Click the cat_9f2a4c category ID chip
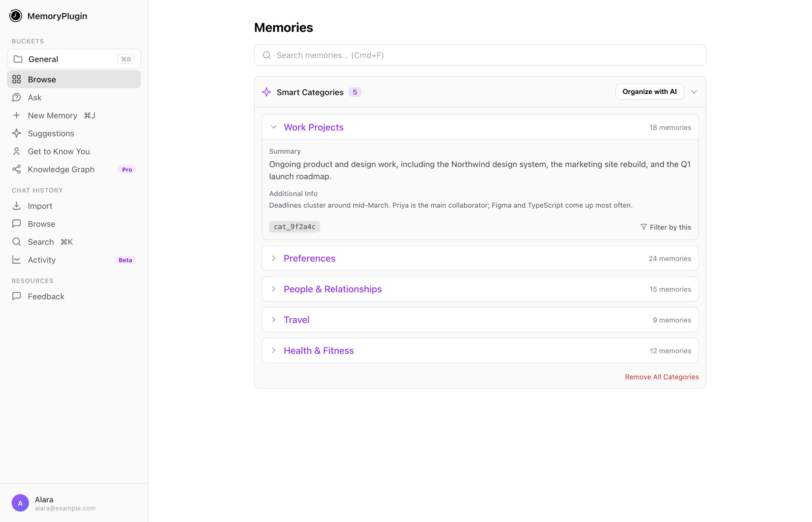This screenshot has width=812, height=522. pos(295,227)
